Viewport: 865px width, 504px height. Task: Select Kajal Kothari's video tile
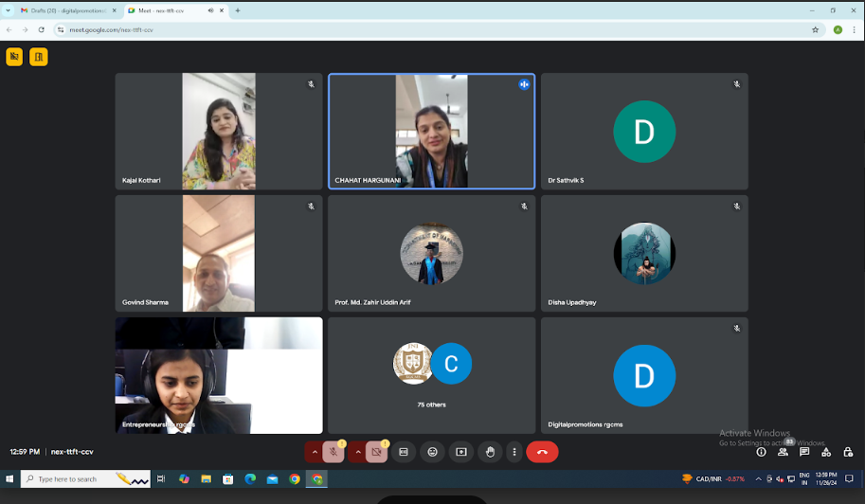(218, 131)
